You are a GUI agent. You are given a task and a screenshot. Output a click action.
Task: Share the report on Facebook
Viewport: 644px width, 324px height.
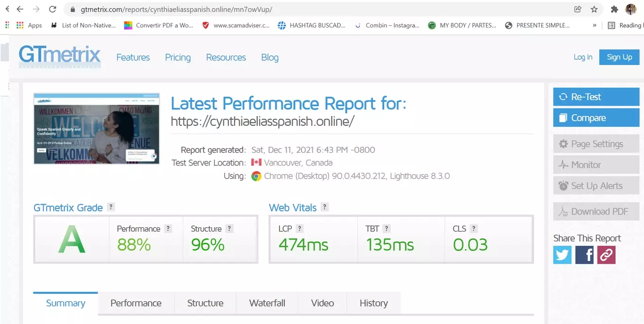(x=585, y=255)
